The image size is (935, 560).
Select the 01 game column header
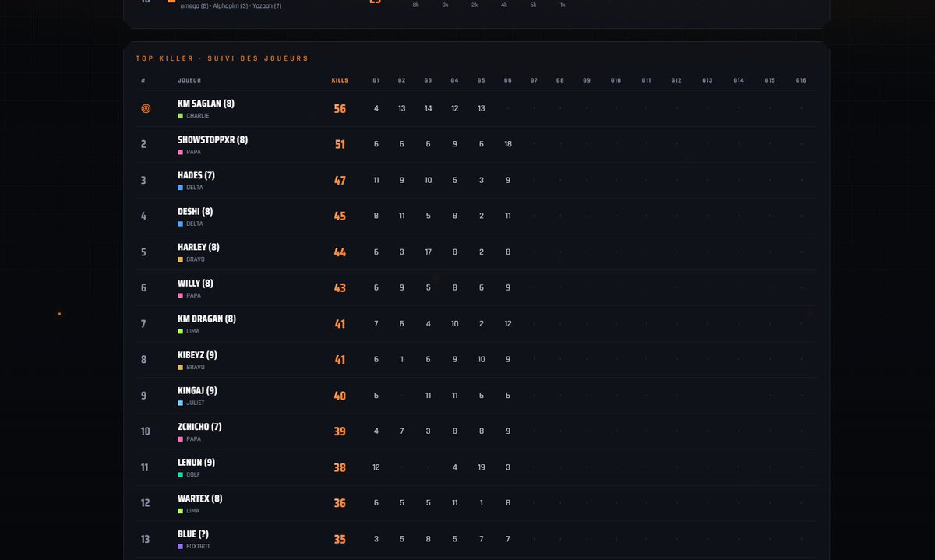[x=376, y=80]
